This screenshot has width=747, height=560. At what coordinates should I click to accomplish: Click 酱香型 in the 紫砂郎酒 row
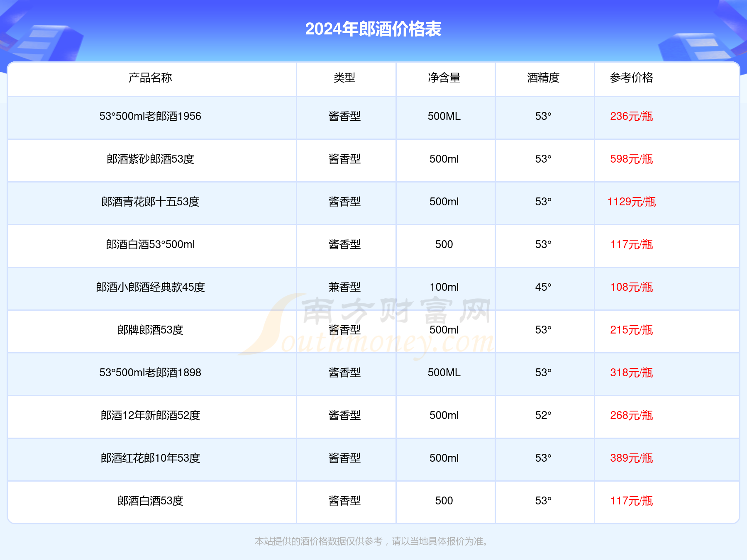click(x=344, y=159)
